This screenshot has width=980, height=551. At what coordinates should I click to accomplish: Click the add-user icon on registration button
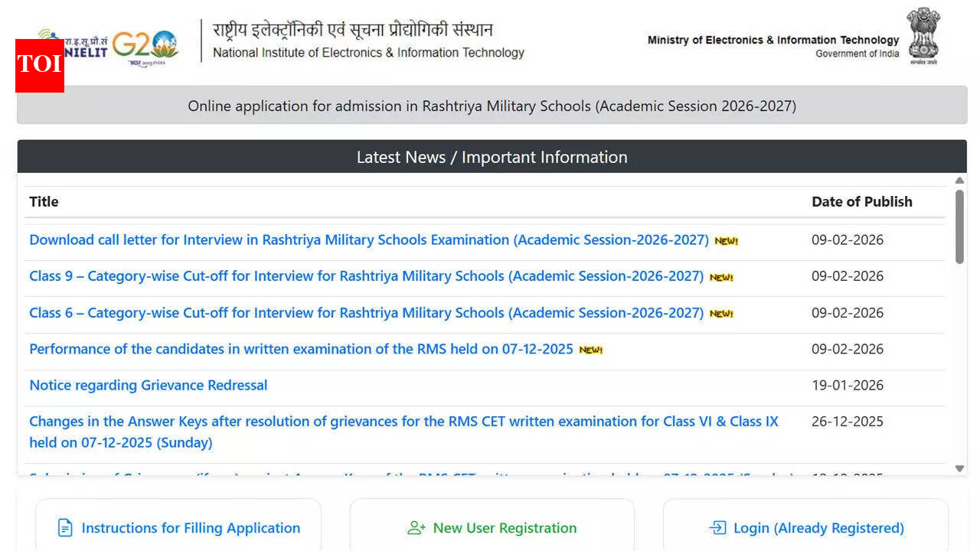click(x=416, y=528)
